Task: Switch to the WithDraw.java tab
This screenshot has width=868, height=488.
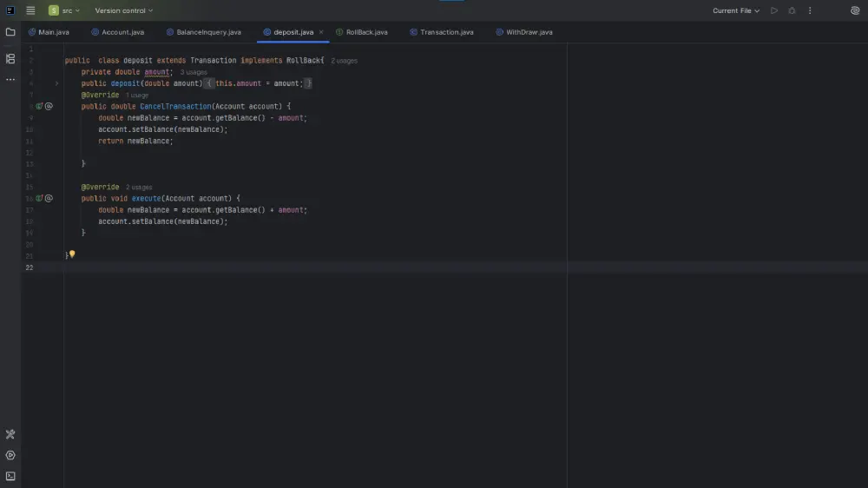Action: pyautogui.click(x=524, y=32)
